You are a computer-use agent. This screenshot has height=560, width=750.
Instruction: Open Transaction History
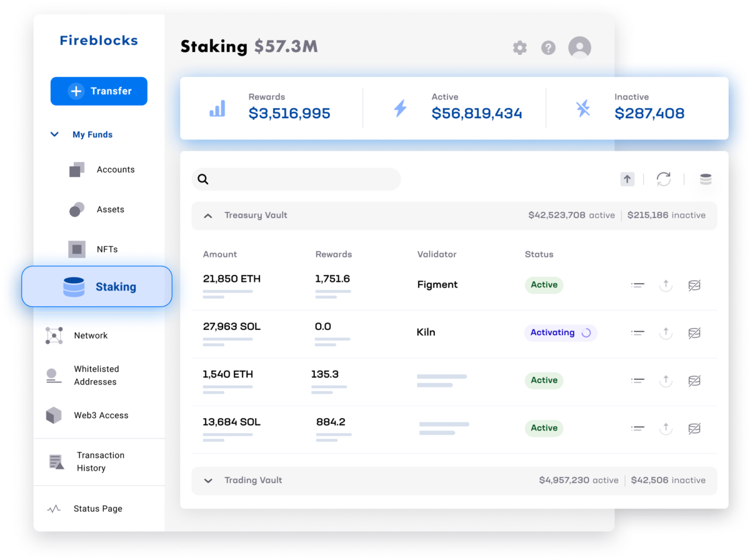(101, 462)
